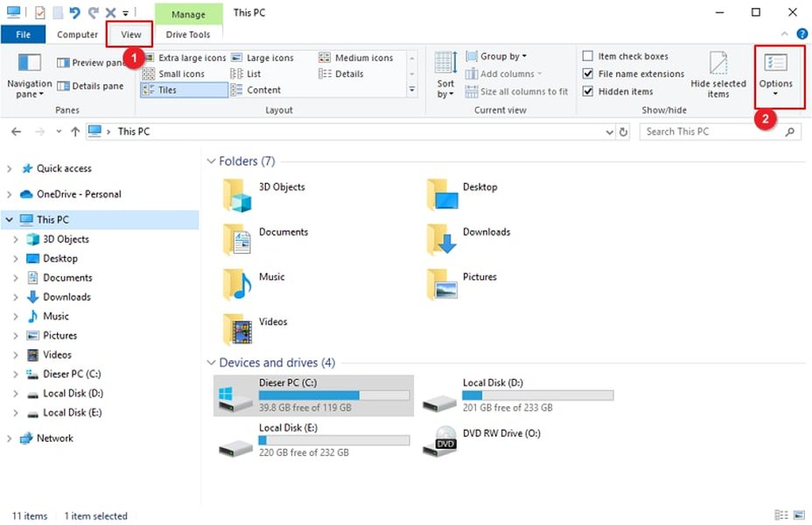Open the Group by dropdown
The image size is (812, 525).
[496, 56]
